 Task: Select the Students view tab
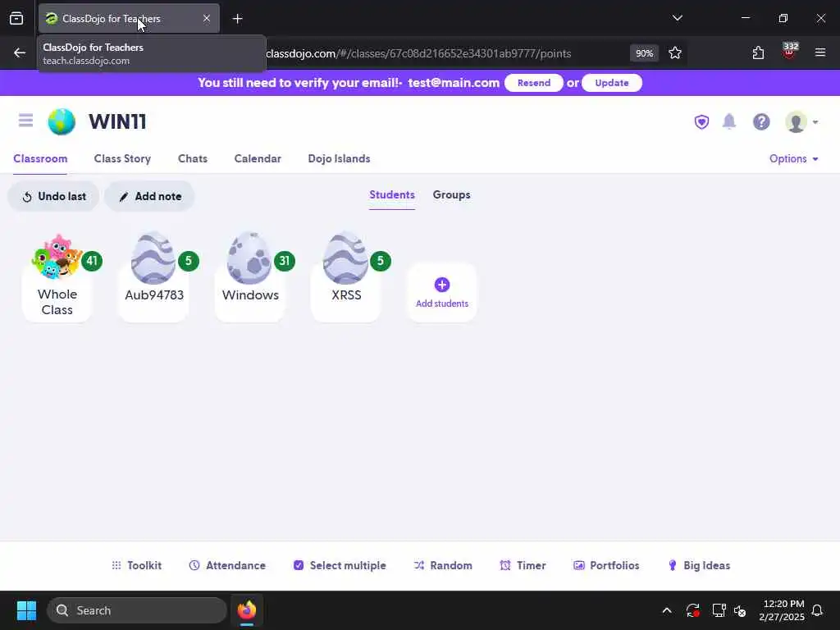pyautogui.click(x=391, y=195)
